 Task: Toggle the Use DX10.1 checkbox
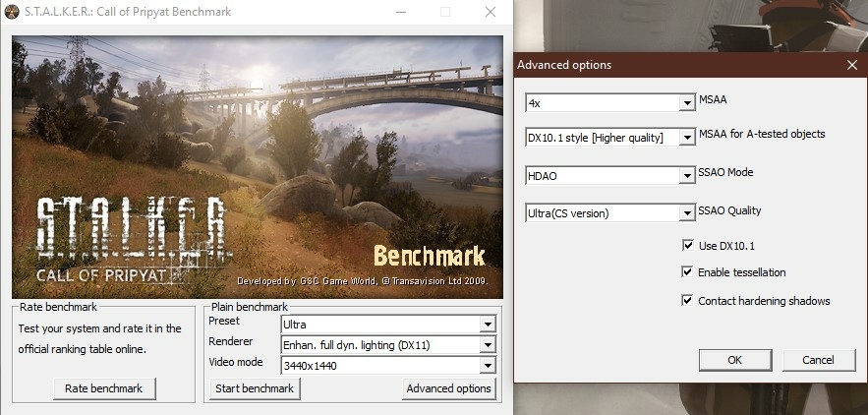(x=688, y=246)
